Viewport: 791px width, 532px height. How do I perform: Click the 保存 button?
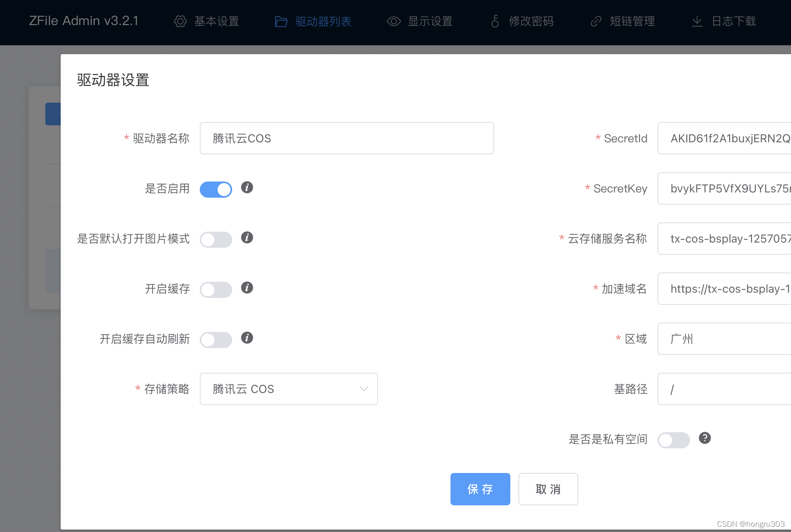pyautogui.click(x=480, y=489)
